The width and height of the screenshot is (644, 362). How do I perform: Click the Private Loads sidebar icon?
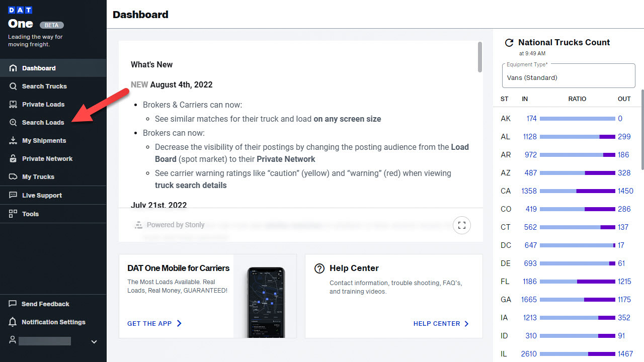13,104
